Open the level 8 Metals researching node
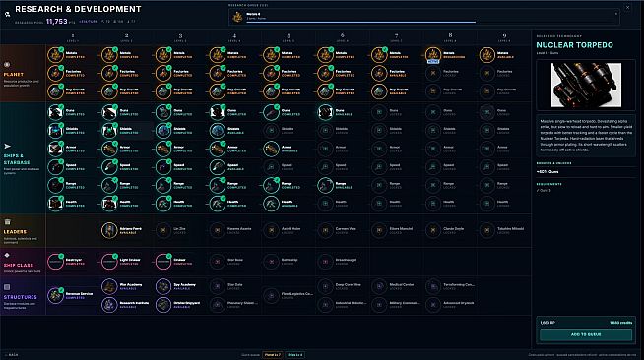Viewport: 644px width, 360px height. [433, 54]
